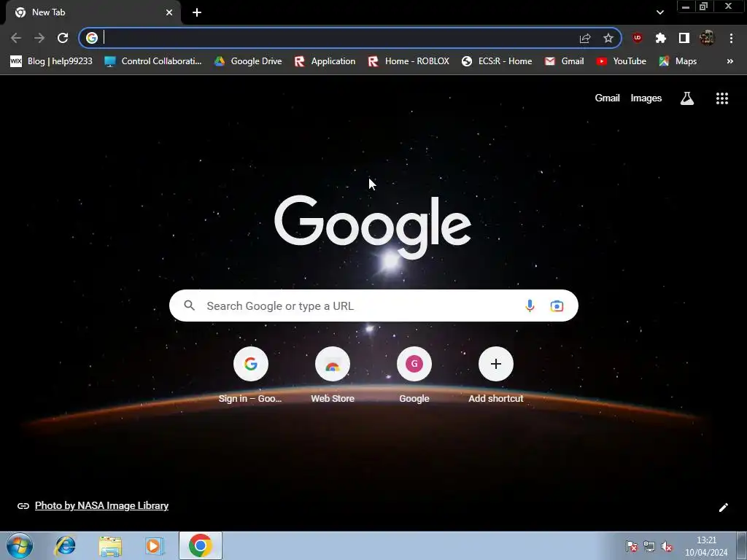The height and width of the screenshot is (560, 747).
Task: Open the clock showing 13:21
Action: pos(706,546)
